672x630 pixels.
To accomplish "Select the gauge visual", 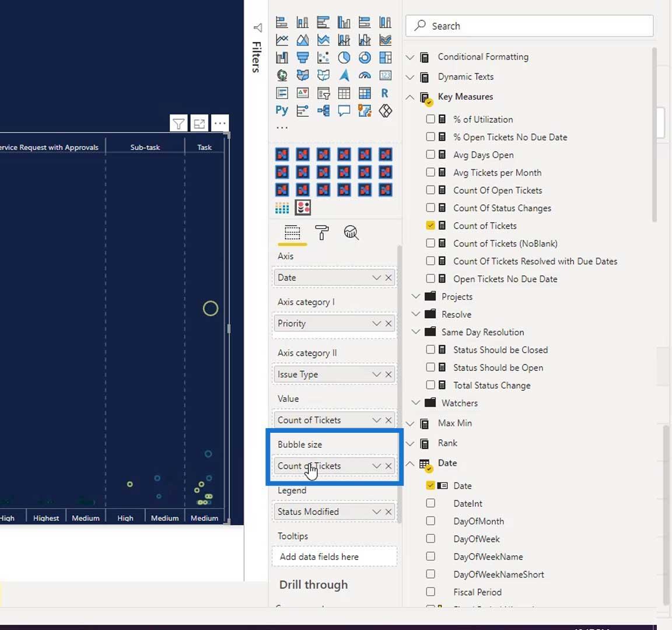I will [x=365, y=75].
